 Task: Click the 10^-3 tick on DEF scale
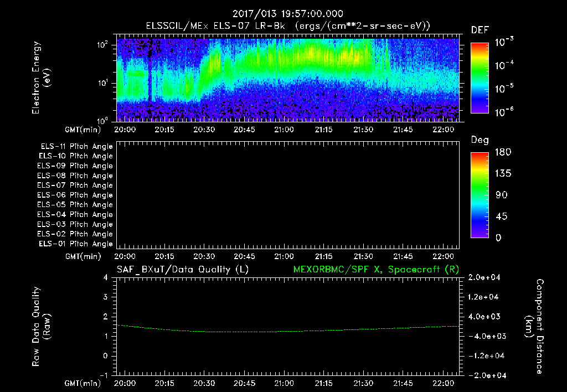click(x=504, y=42)
